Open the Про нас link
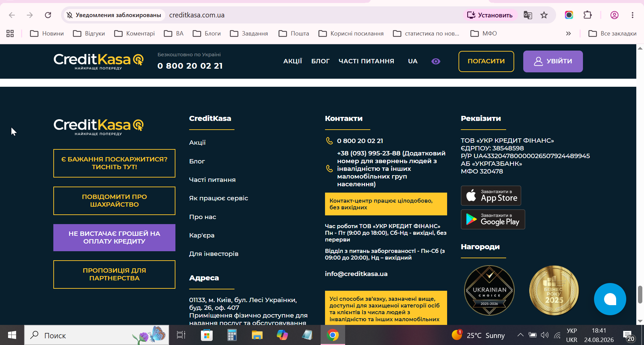The width and height of the screenshot is (644, 345). (203, 217)
